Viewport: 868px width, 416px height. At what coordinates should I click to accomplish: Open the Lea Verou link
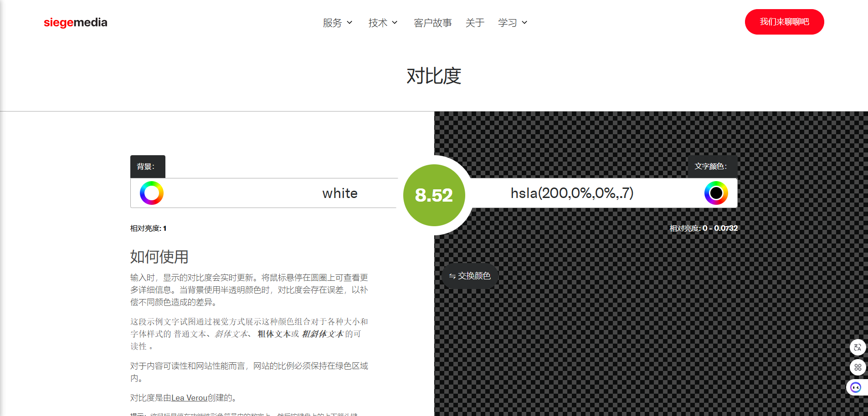[190, 397]
